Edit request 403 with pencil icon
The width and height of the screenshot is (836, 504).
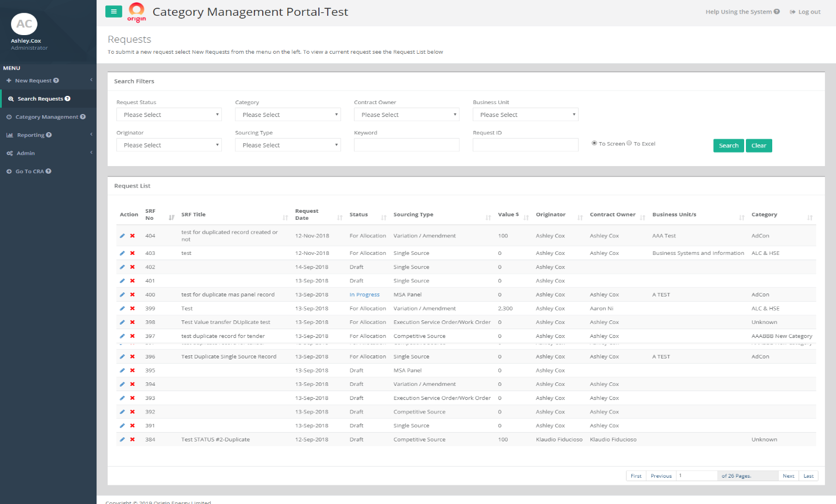[122, 253]
